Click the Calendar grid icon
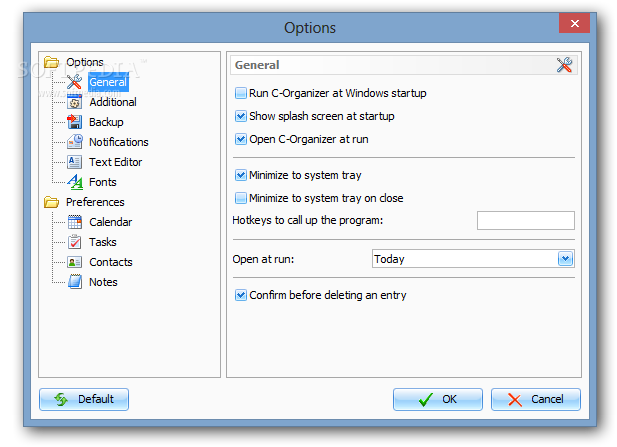The height and width of the screenshot is (447, 617). click(x=74, y=222)
